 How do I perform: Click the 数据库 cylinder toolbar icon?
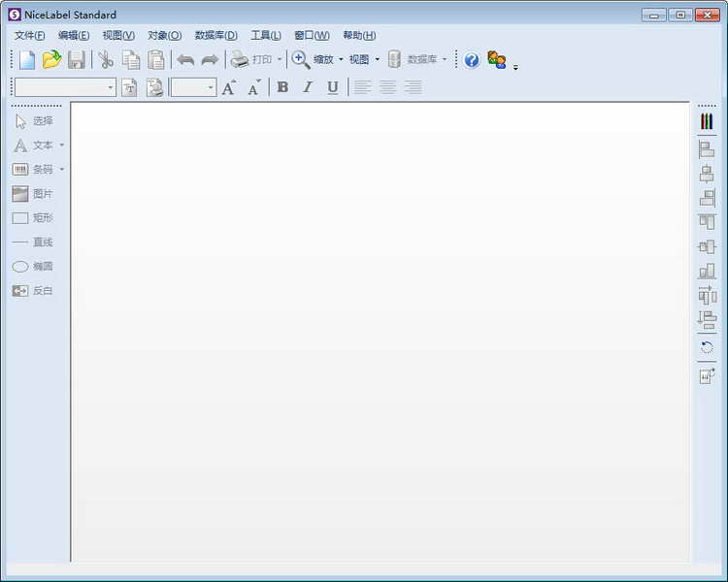tap(394, 59)
